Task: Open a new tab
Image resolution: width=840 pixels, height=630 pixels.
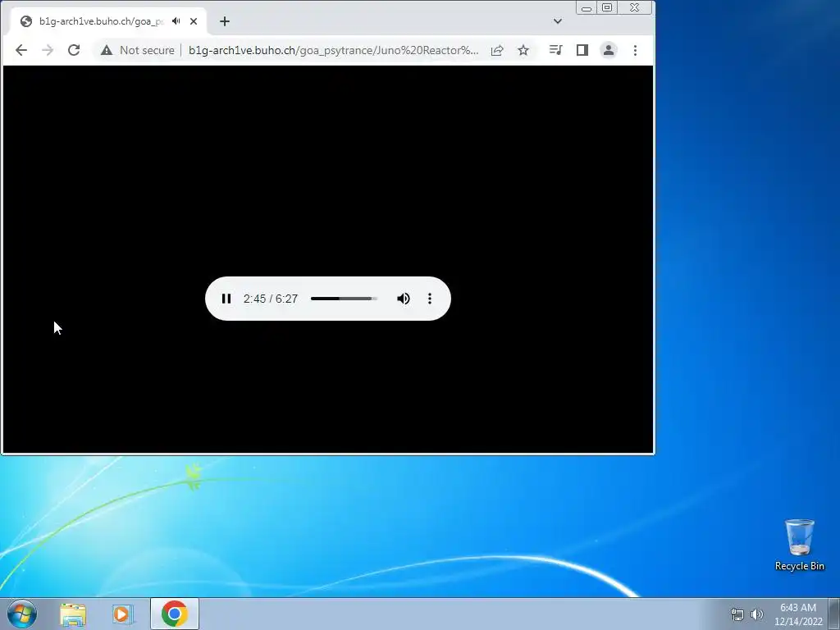Action: [x=225, y=21]
